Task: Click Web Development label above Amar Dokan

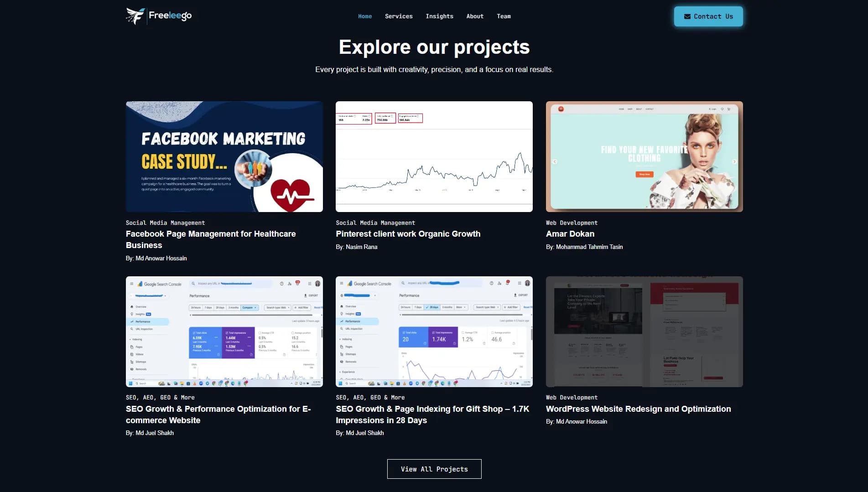Action: coord(572,223)
